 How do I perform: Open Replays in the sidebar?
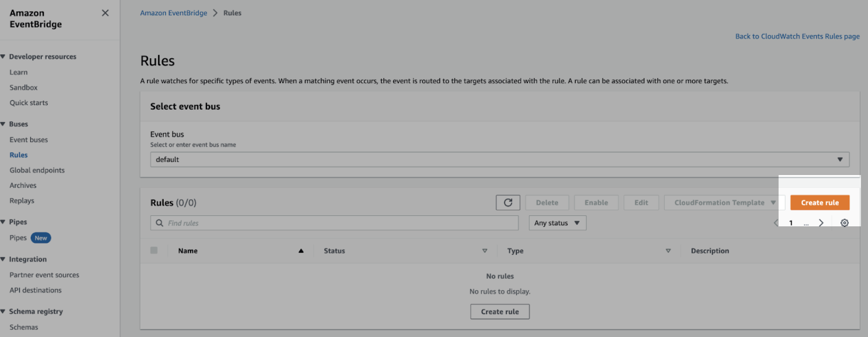[x=22, y=200]
